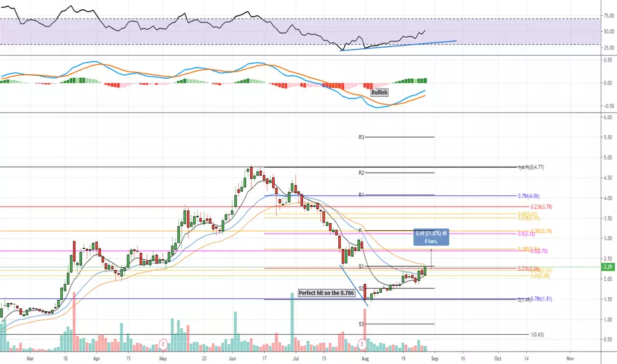Click the May date on time axis
The height and width of the screenshot is (364, 617).
click(163, 359)
